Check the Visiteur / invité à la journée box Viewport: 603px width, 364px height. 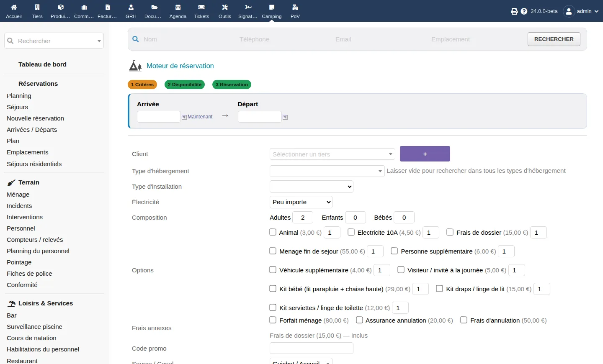[x=401, y=270]
